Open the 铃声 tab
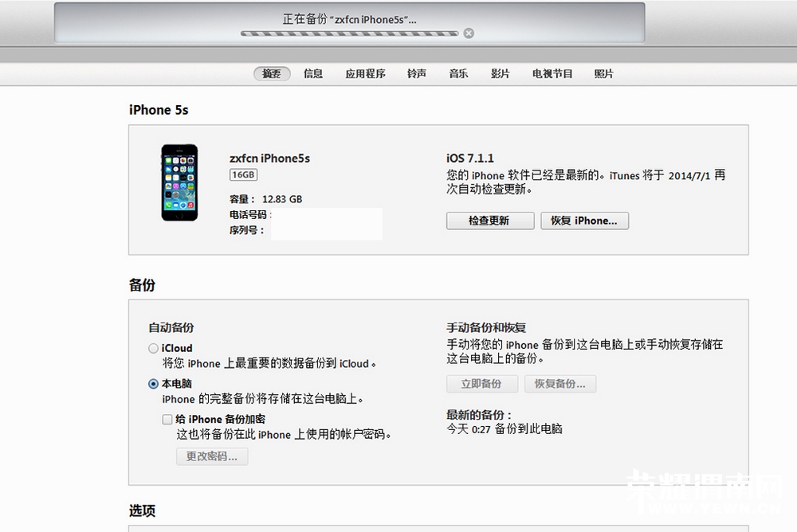 point(417,73)
